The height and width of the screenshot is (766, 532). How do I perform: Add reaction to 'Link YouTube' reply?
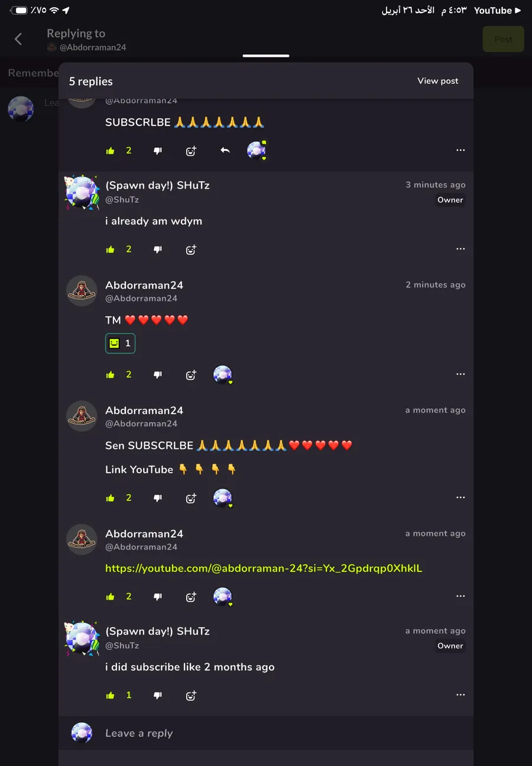point(191,498)
